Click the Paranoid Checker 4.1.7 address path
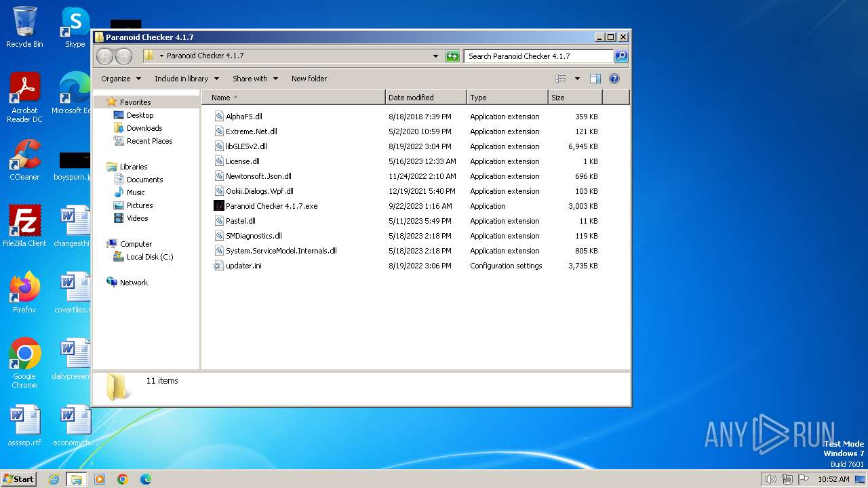This screenshot has height=488, width=868. point(205,56)
